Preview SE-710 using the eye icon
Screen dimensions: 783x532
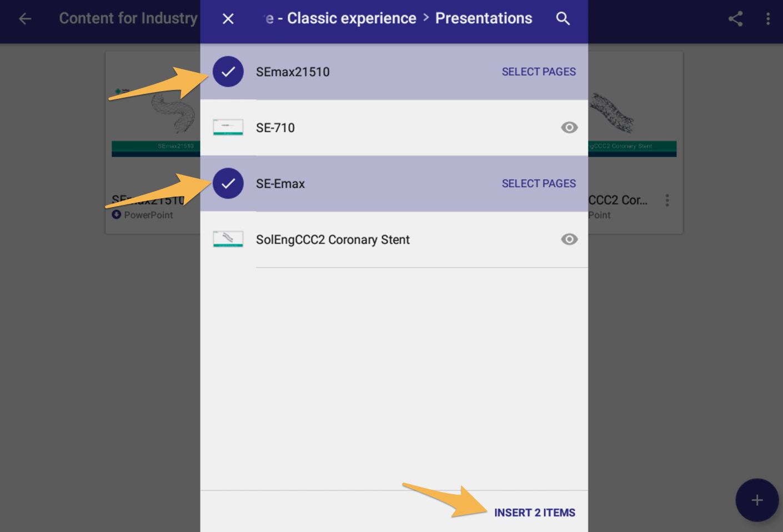569,128
